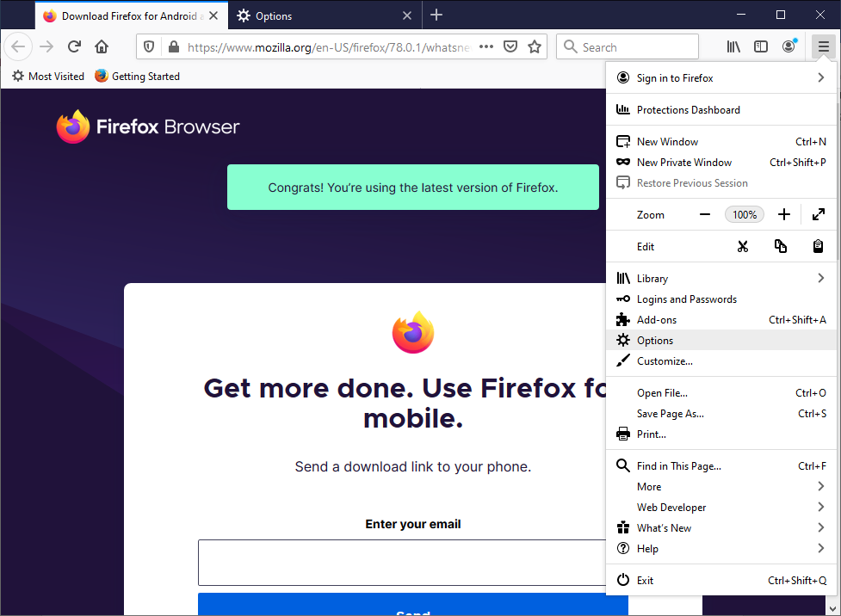Expand the Library submenu
The width and height of the screenshot is (841, 616).
click(652, 278)
